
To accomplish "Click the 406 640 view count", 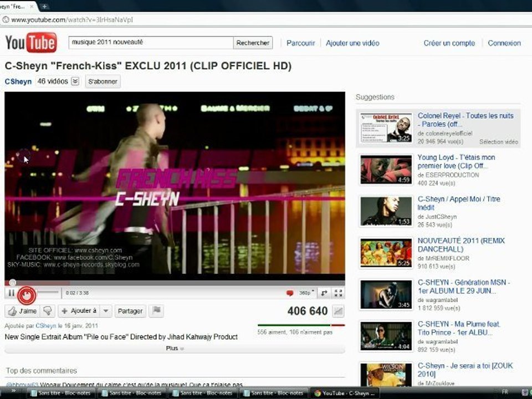I will click(308, 311).
